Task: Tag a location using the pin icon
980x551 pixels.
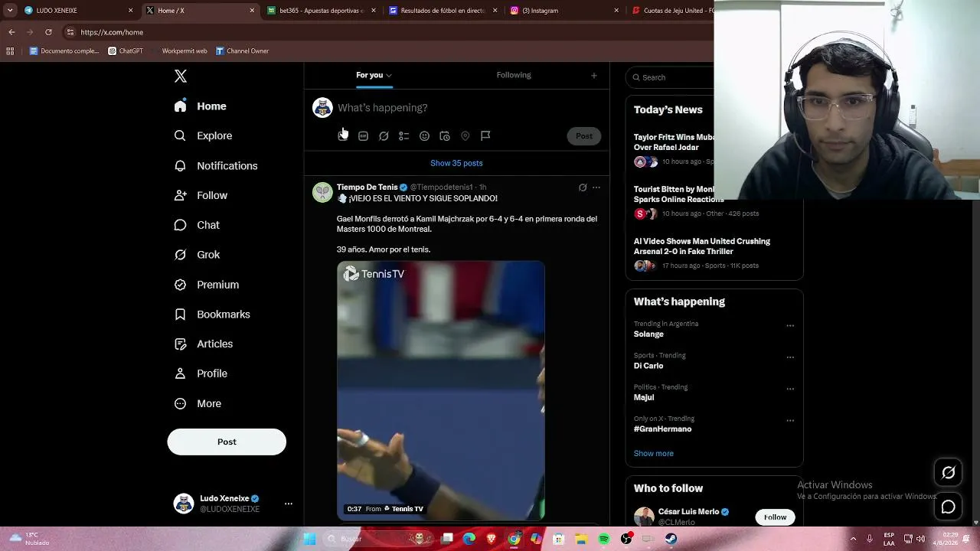Action: (x=465, y=135)
